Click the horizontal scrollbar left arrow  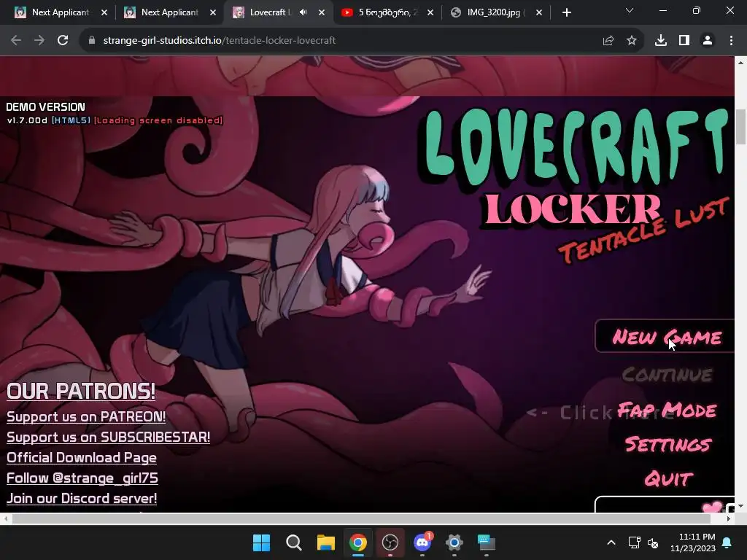(x=6, y=518)
